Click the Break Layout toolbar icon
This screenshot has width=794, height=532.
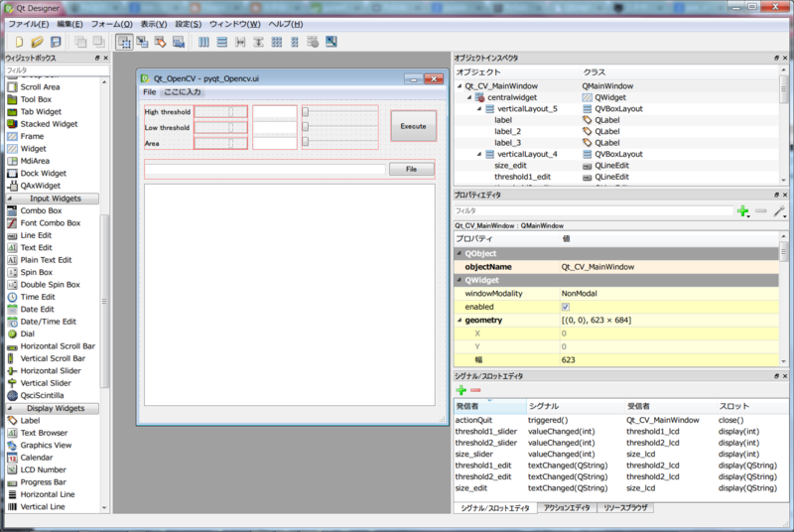pyautogui.click(x=313, y=42)
